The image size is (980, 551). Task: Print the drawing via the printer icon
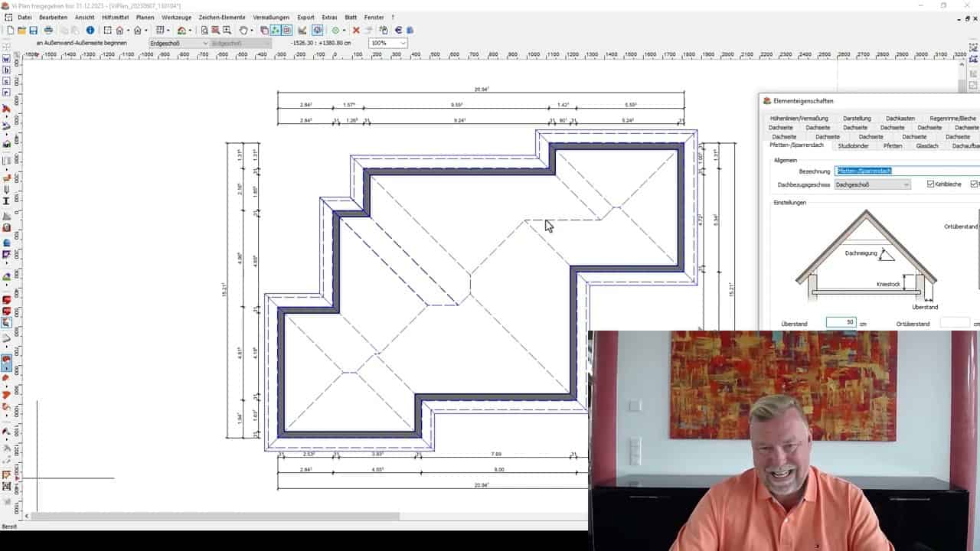[x=48, y=31]
